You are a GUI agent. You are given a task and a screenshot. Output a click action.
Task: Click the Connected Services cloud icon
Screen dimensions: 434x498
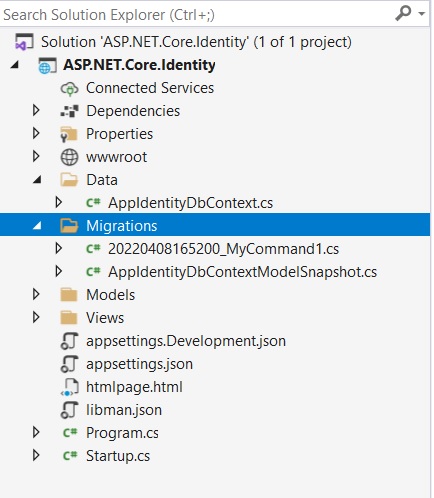tap(69, 88)
